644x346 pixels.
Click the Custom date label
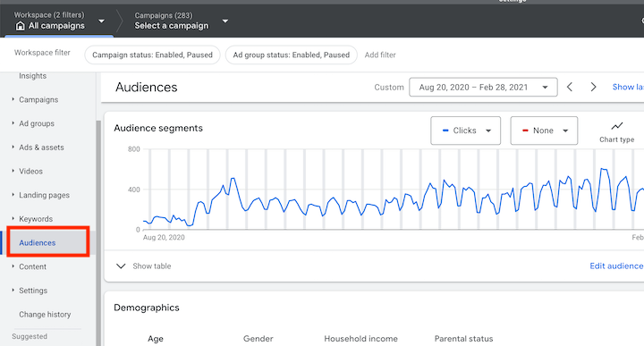(x=389, y=88)
